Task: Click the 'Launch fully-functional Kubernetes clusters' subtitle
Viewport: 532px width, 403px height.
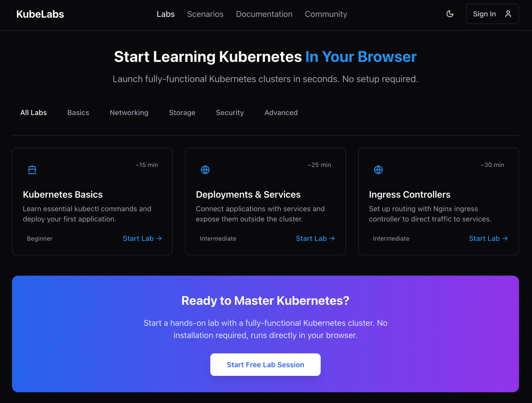Action: point(265,79)
